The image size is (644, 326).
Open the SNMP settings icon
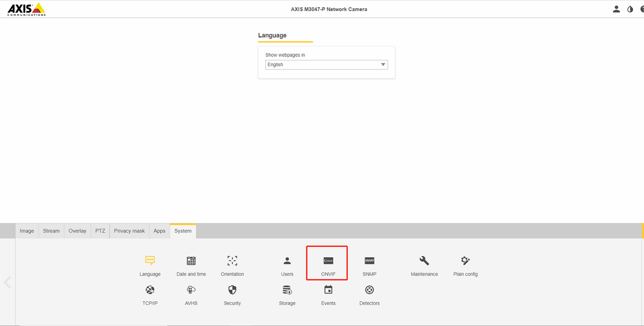click(369, 261)
